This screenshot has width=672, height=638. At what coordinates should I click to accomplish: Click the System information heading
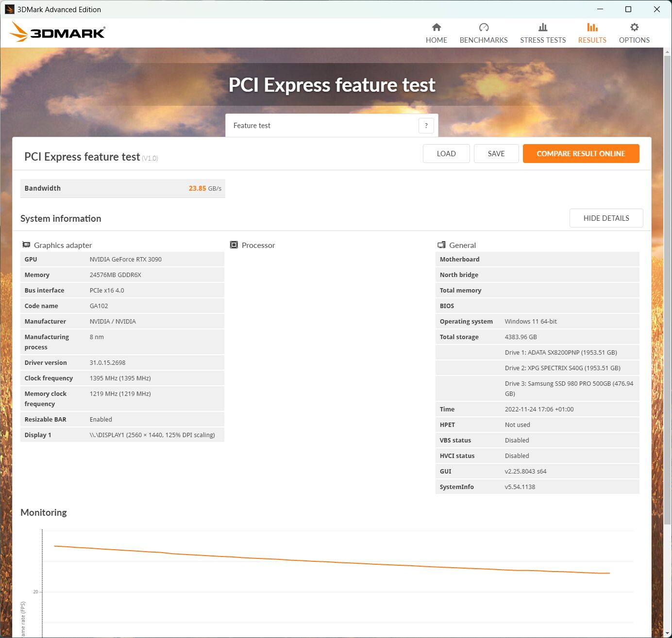(x=61, y=219)
